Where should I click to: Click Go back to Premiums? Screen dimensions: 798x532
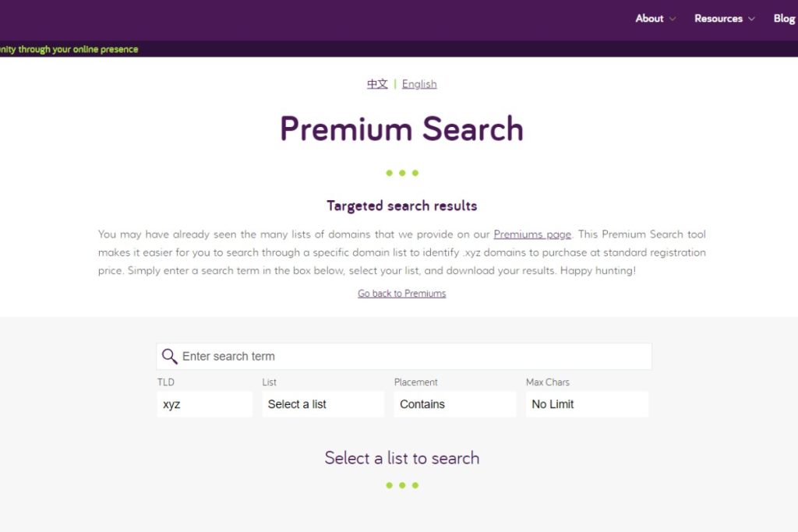(402, 294)
